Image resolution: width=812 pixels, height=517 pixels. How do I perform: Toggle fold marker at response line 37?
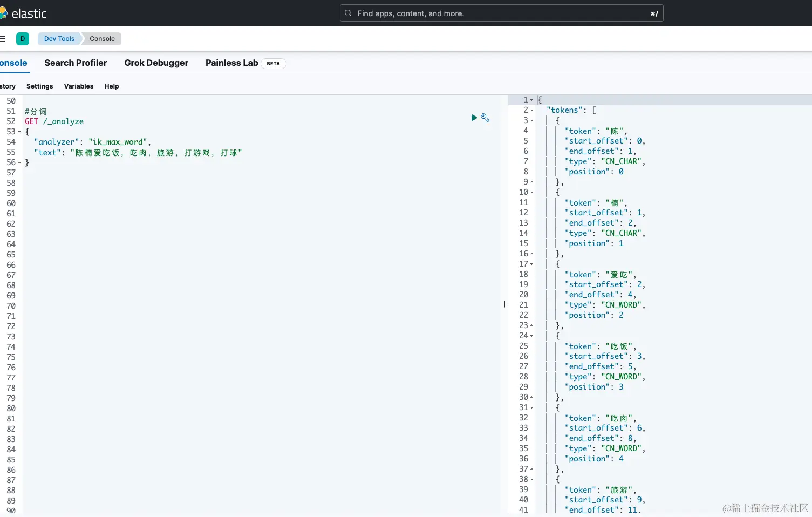(x=531, y=469)
